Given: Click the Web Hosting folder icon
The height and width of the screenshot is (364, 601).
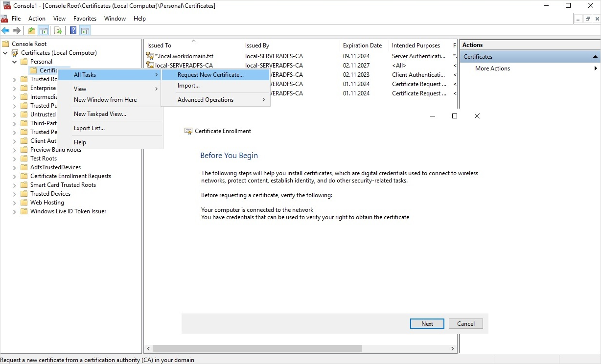Looking at the screenshot, I should pos(24,203).
